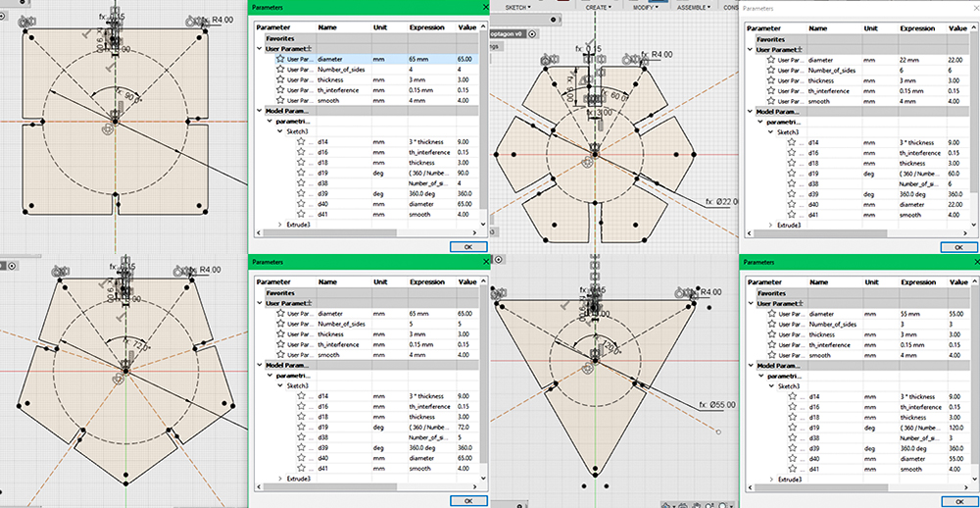Star the Number_of_sides 3 row in the 3-sided dialog

pyautogui.click(x=771, y=324)
